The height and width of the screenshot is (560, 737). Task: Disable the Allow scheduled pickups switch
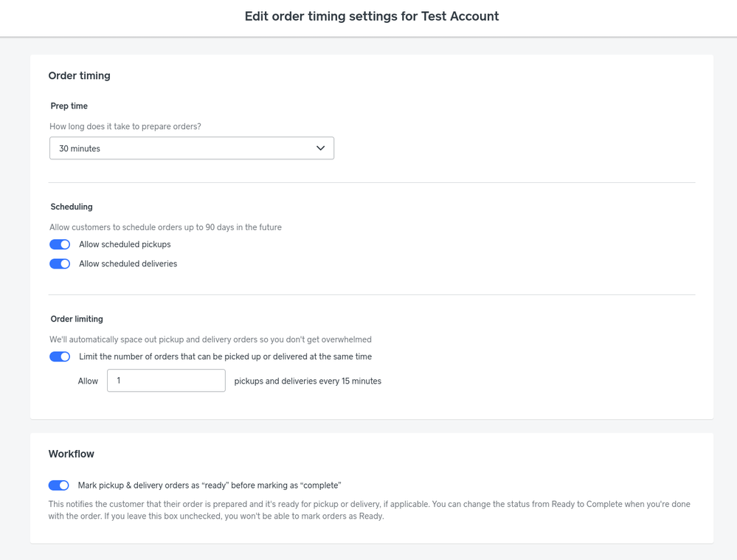click(x=60, y=244)
